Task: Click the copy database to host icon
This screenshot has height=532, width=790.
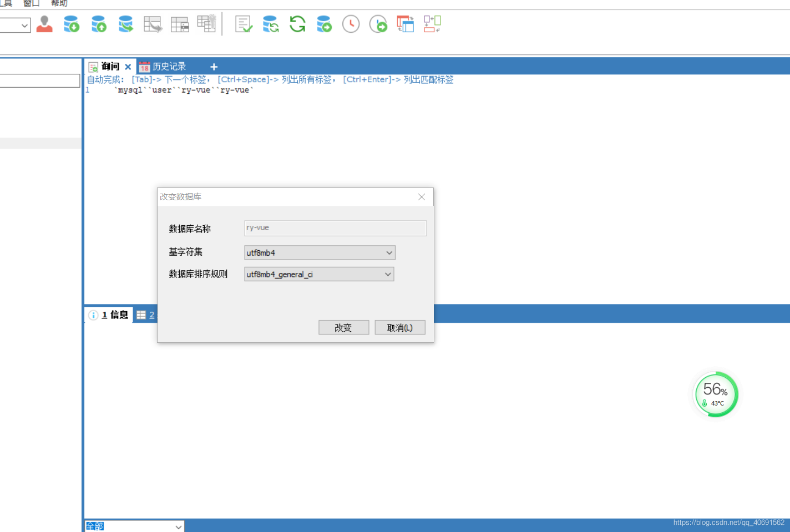Action: (125, 24)
